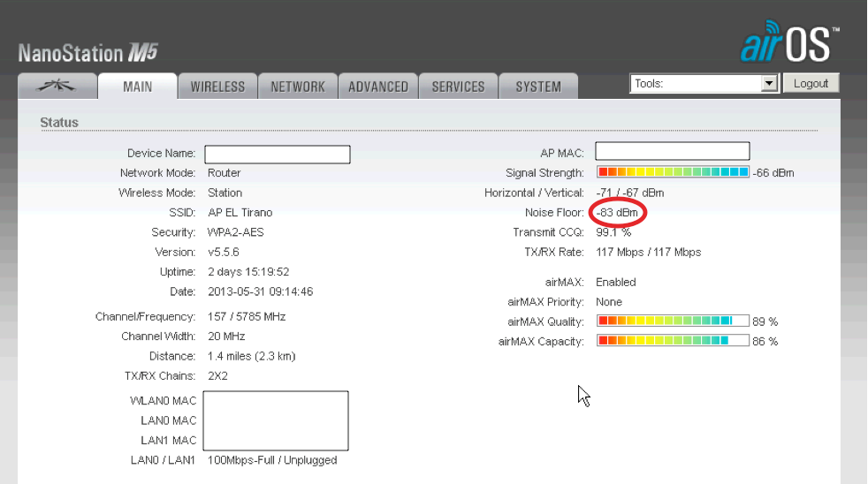Click the MAC addresses box
Screen dimensions: 868x484
[x=277, y=420]
